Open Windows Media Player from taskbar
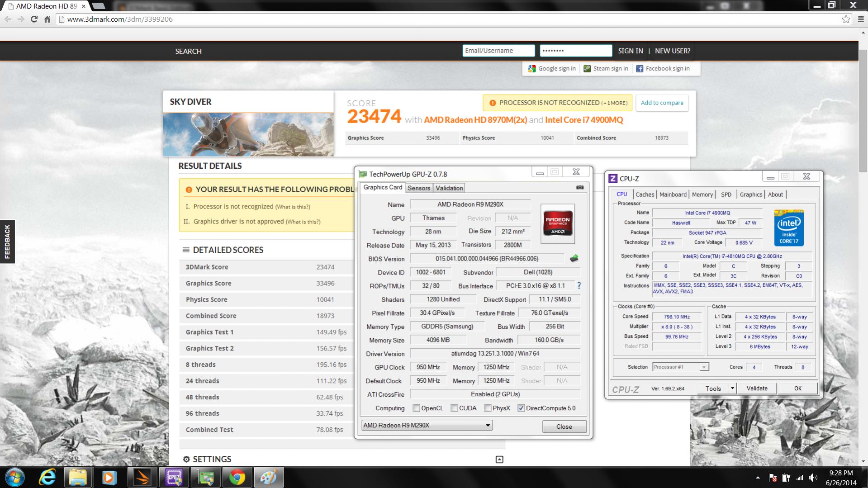This screenshot has height=488, width=868. click(x=109, y=477)
